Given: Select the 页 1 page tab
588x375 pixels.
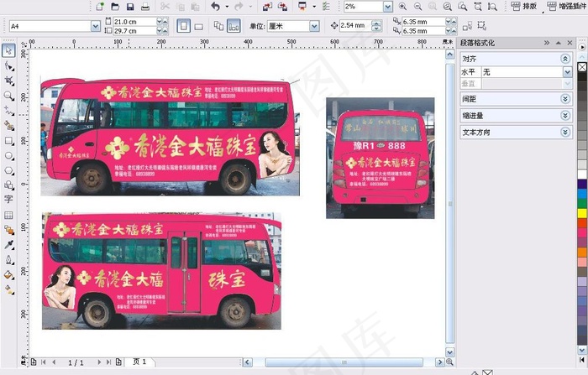Looking at the screenshot, I should (x=139, y=362).
